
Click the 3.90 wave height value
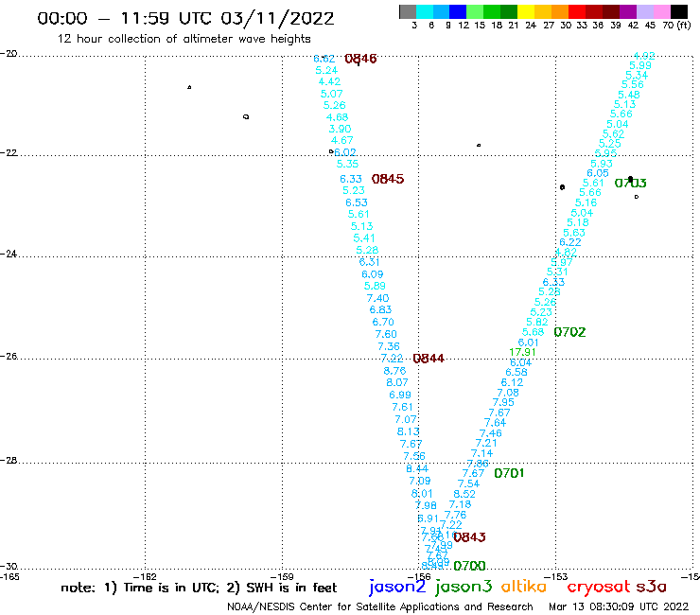tap(340, 129)
